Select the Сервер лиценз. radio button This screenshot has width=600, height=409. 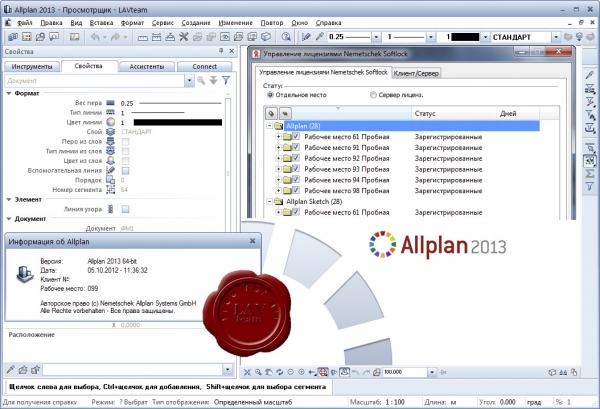click(373, 95)
